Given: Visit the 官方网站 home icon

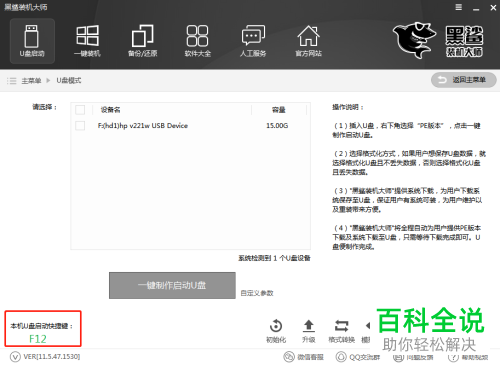Looking at the screenshot, I should (309, 41).
